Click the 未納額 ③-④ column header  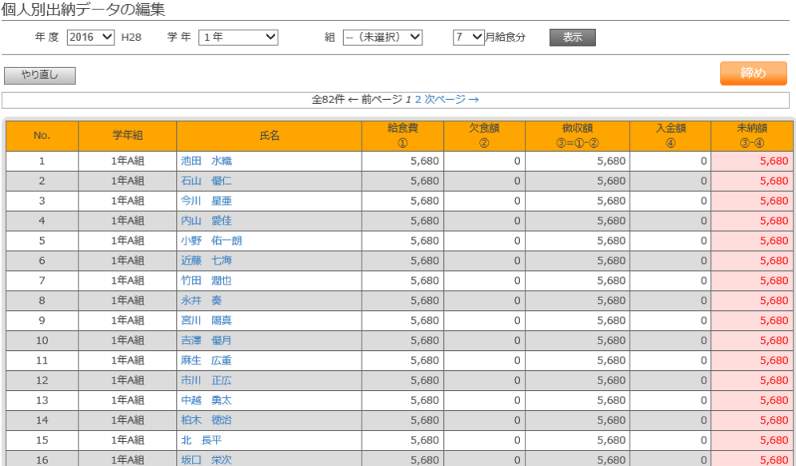click(752, 136)
